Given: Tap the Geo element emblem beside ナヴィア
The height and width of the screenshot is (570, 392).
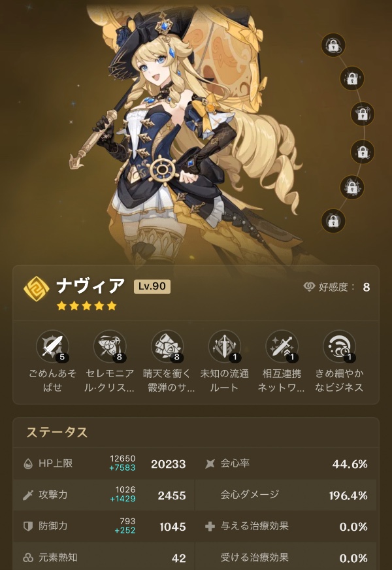Looking at the screenshot, I should point(37,289).
